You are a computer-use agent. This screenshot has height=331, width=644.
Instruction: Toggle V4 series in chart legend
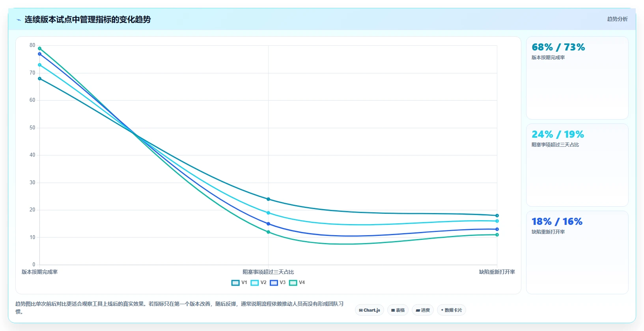tap(297, 282)
